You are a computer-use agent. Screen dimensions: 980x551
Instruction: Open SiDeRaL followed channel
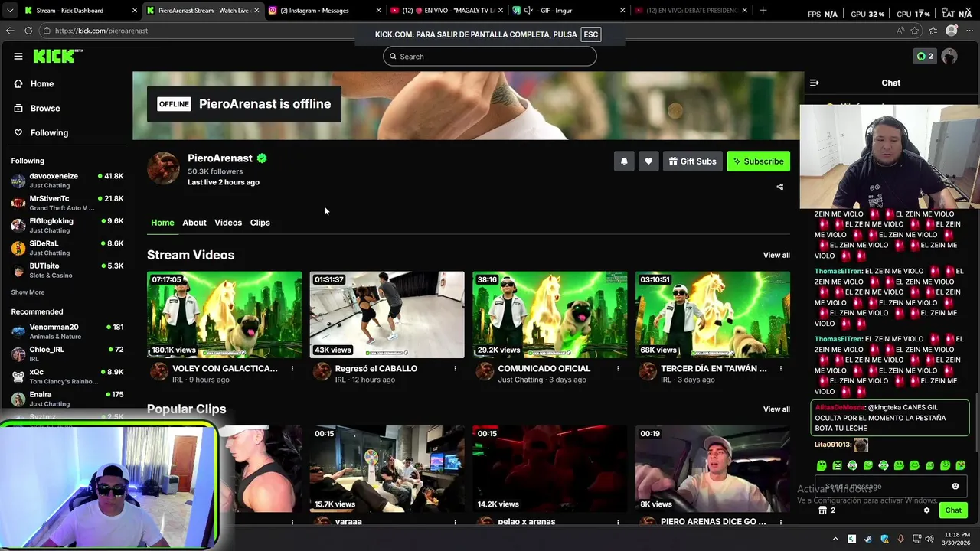[67, 248]
